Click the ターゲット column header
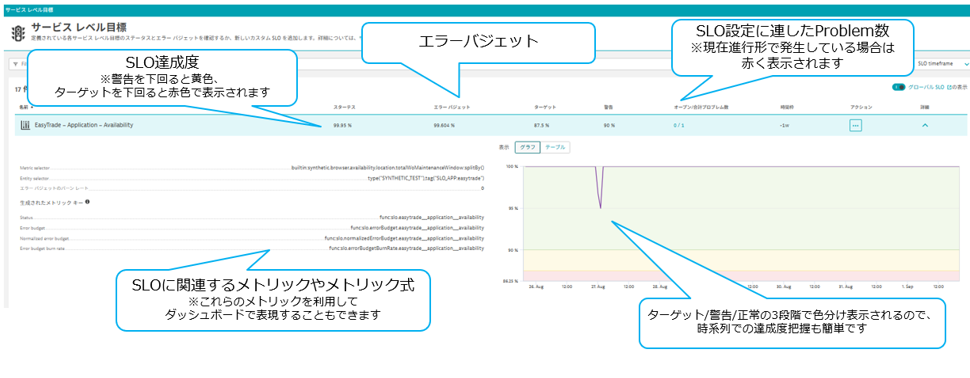The width and height of the screenshot is (970, 378). (545, 107)
